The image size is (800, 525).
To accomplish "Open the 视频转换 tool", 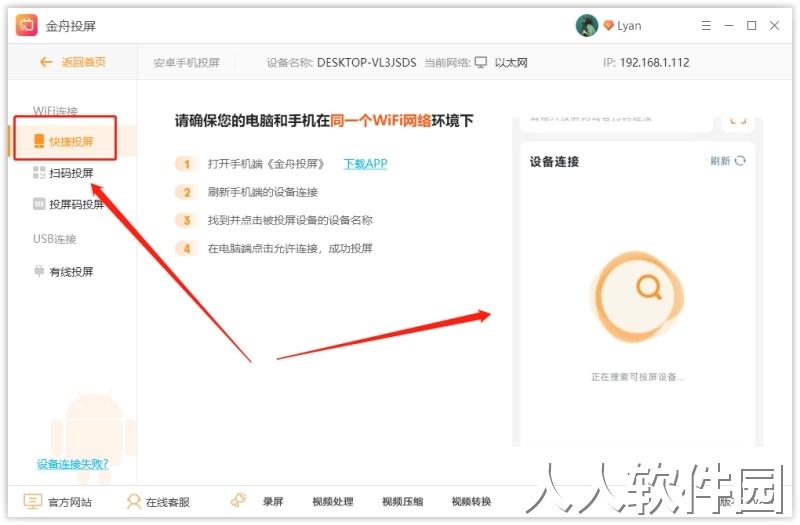I will pos(471,502).
